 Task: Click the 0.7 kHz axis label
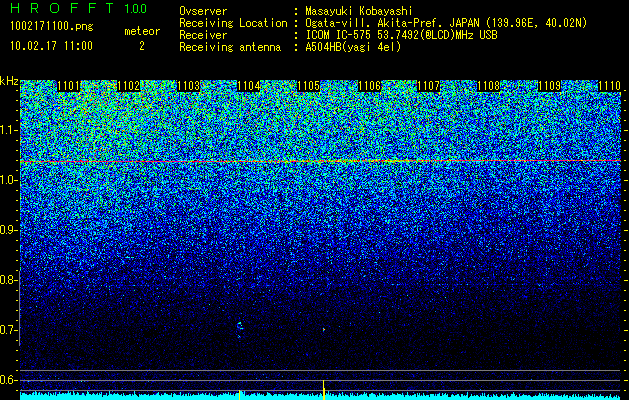pos(9,330)
